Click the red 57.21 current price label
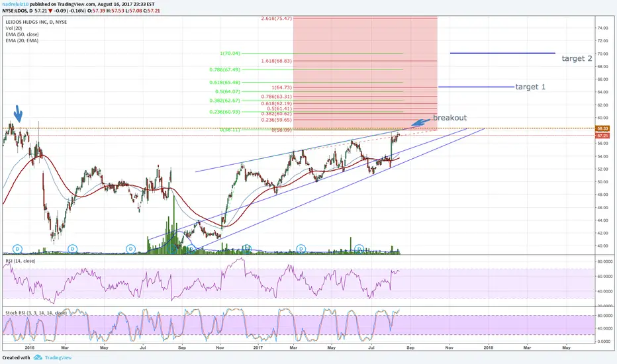The height and width of the screenshot is (364, 617). 603,136
